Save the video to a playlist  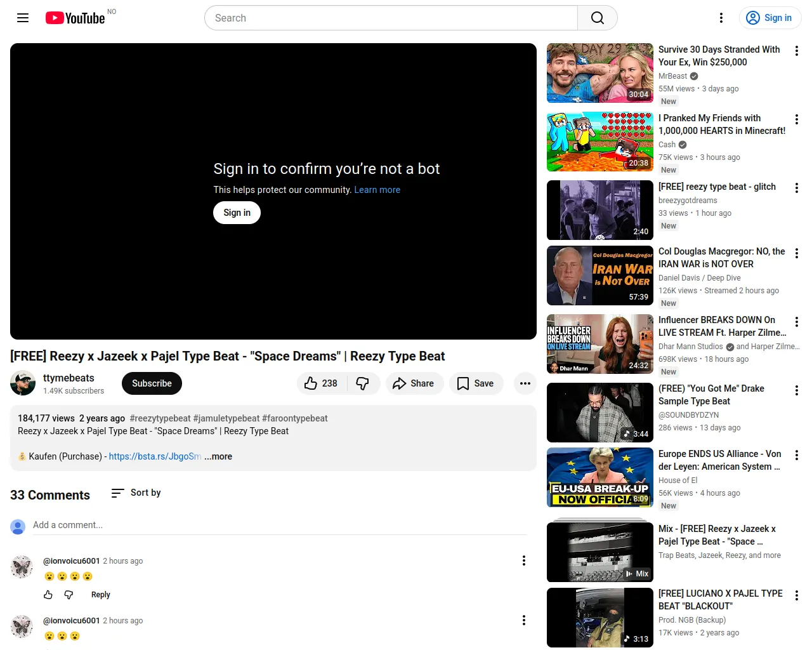click(476, 383)
